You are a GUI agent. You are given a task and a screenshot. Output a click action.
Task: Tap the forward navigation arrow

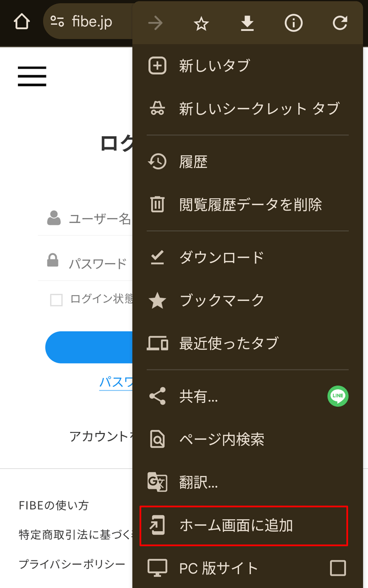tap(155, 23)
